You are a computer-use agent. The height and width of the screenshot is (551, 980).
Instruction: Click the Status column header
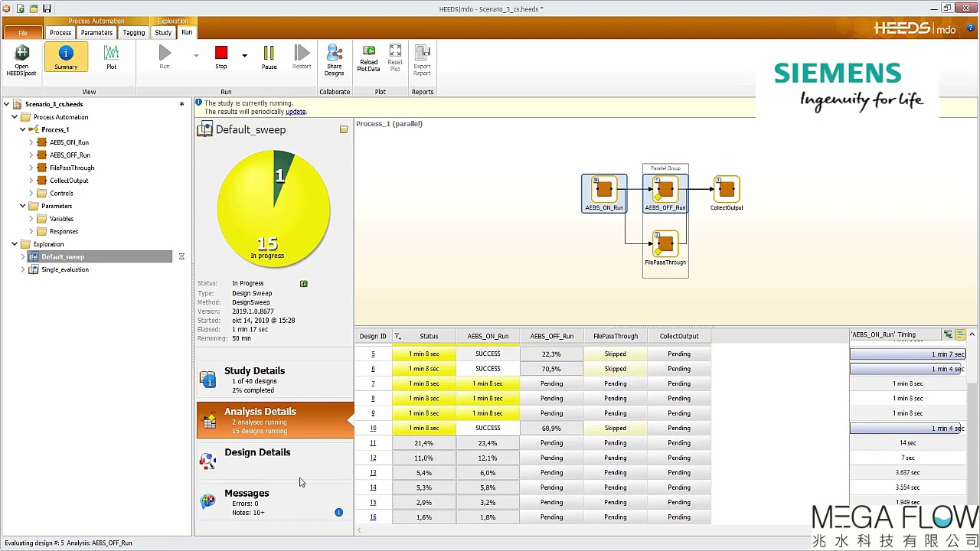pyautogui.click(x=429, y=336)
